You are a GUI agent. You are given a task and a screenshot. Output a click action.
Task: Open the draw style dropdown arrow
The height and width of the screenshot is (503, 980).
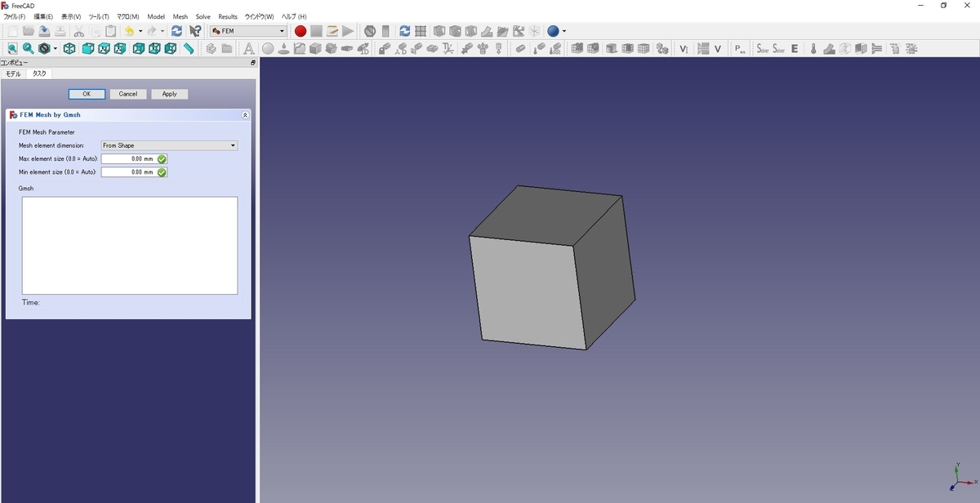click(x=55, y=49)
